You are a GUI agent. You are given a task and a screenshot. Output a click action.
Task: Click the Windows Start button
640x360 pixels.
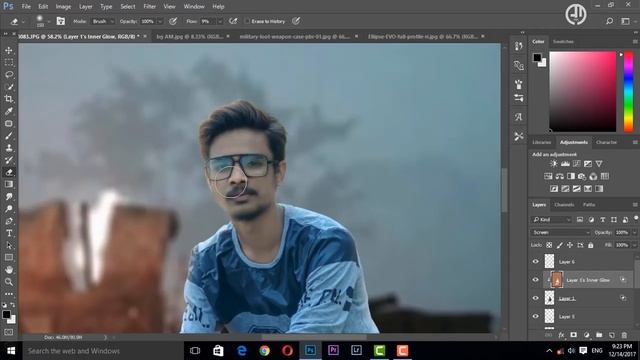tap(11, 351)
